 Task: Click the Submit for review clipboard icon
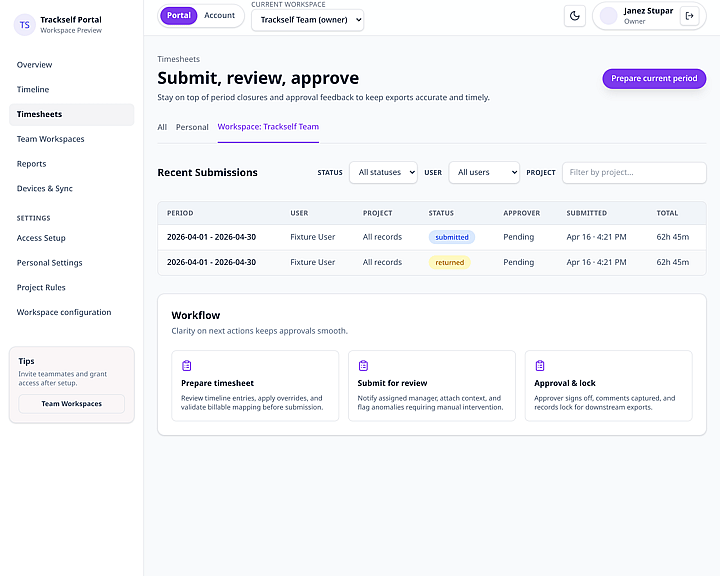363,366
